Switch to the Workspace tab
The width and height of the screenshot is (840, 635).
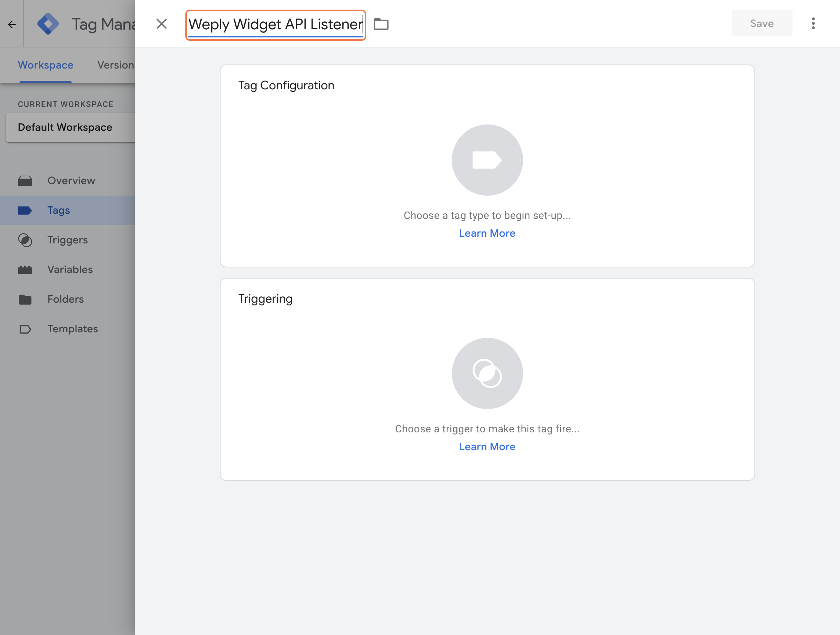pos(46,65)
